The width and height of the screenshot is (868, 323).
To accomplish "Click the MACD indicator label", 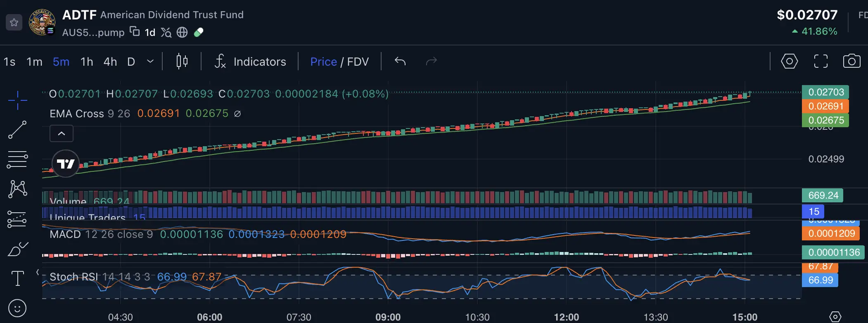I will click(x=65, y=234).
